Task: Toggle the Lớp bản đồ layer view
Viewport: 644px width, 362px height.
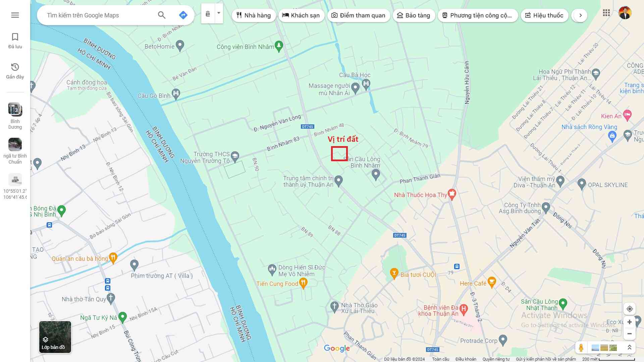Action: (55, 337)
